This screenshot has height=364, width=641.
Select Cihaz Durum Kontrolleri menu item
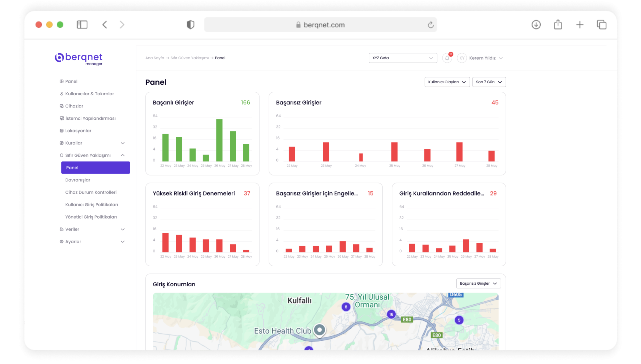click(x=91, y=192)
